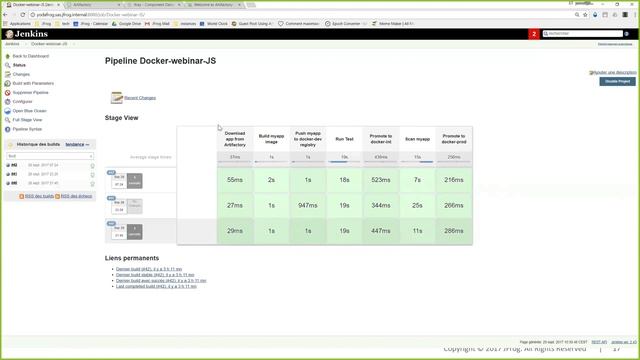Click the browser back arrow

(5, 15)
